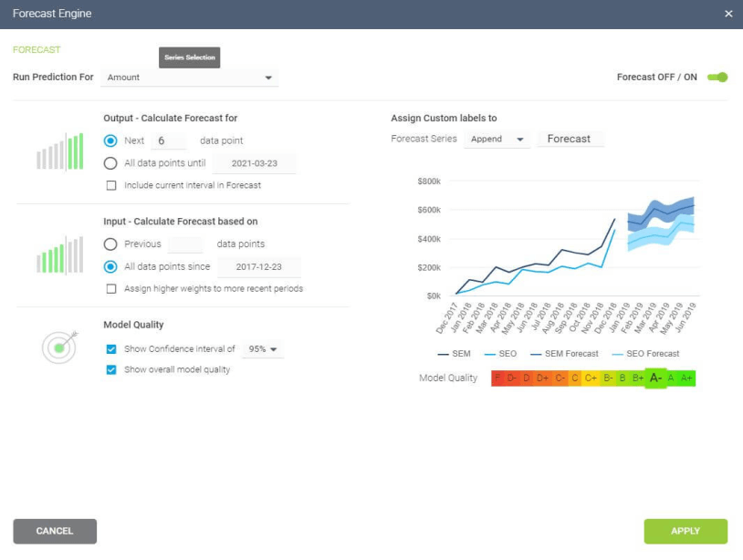743x560 pixels.
Task: Select the Previous data points radio button
Action: (x=110, y=244)
